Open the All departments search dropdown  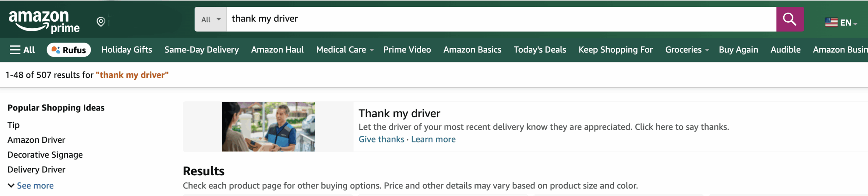pos(211,19)
